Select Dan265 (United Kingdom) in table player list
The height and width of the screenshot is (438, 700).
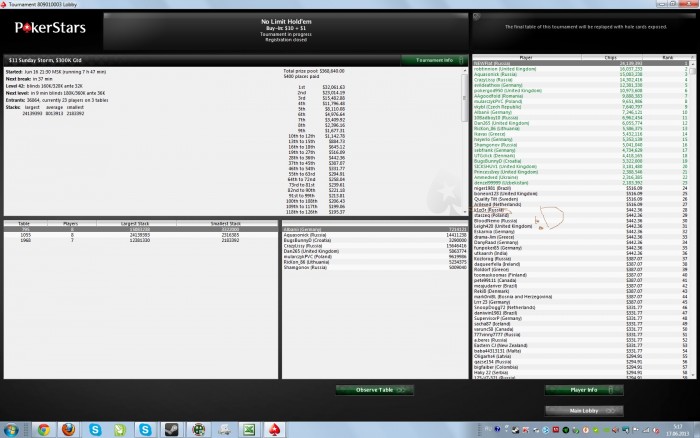[x=375, y=251]
